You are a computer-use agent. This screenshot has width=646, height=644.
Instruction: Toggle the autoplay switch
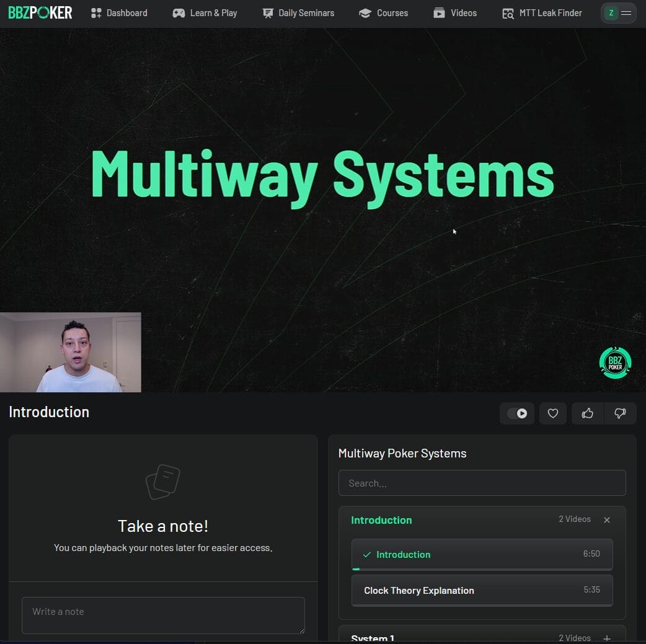(x=517, y=413)
